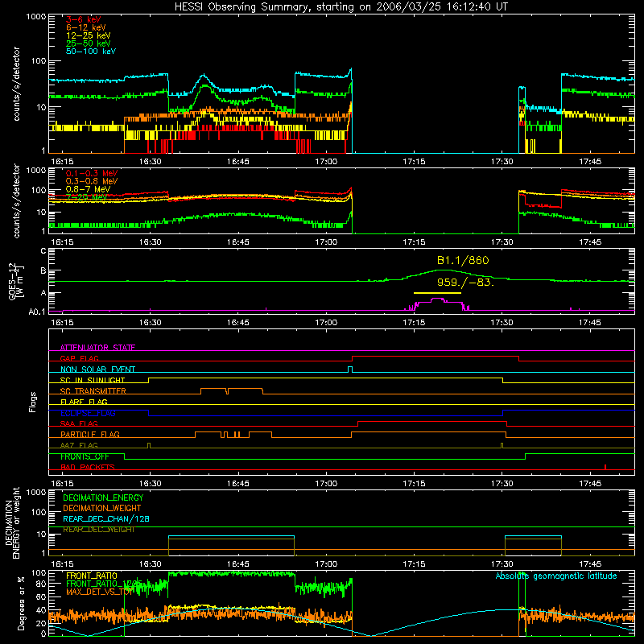Click the Absolute geomagnetic latitude label
Screen dimensions: 644x644
(x=556, y=576)
